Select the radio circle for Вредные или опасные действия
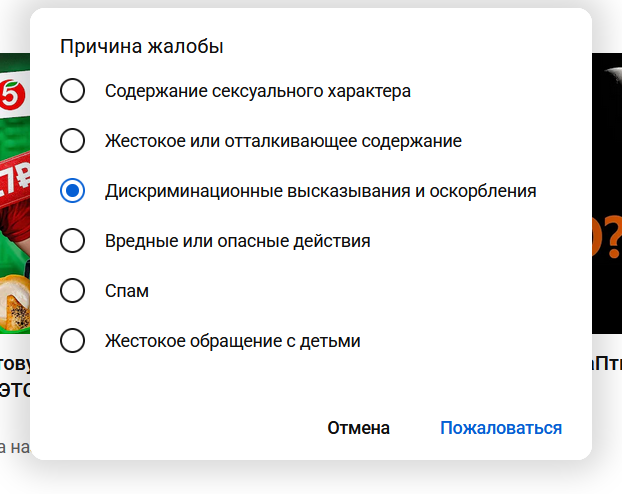This screenshot has height=494, width=622. pyautogui.click(x=72, y=240)
